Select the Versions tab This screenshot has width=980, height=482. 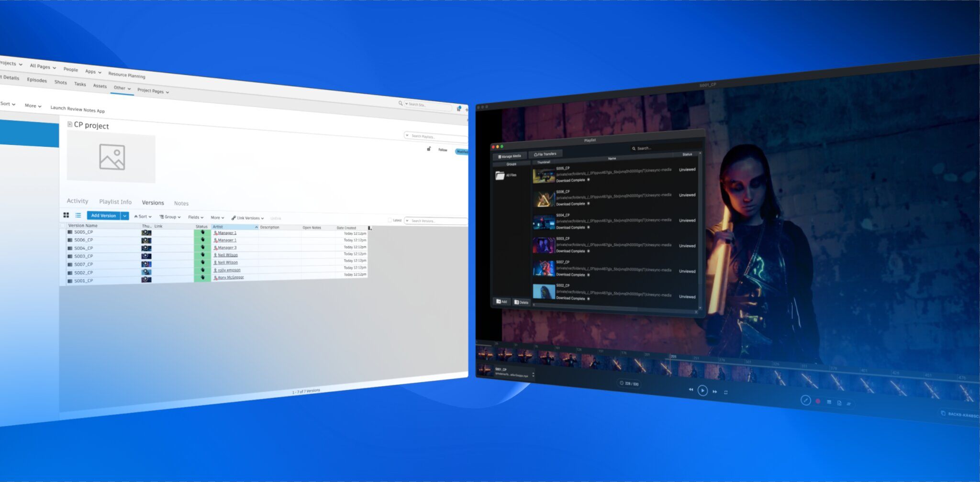click(153, 203)
